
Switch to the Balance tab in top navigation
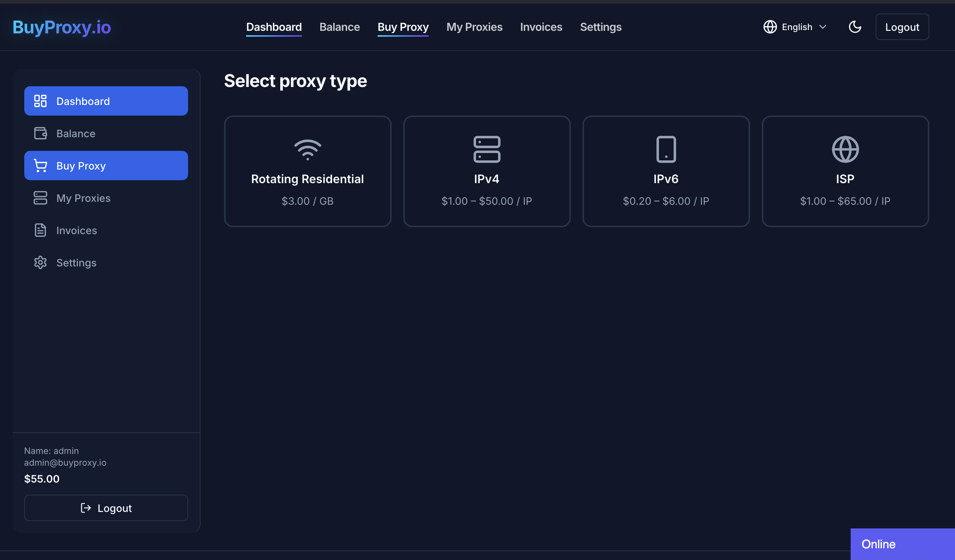click(339, 26)
